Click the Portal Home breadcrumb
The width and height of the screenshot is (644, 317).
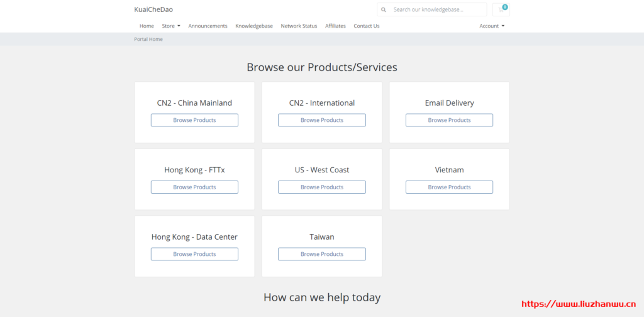(148, 39)
